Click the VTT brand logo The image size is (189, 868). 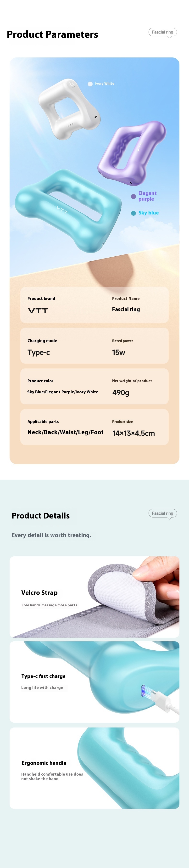pyautogui.click(x=38, y=311)
